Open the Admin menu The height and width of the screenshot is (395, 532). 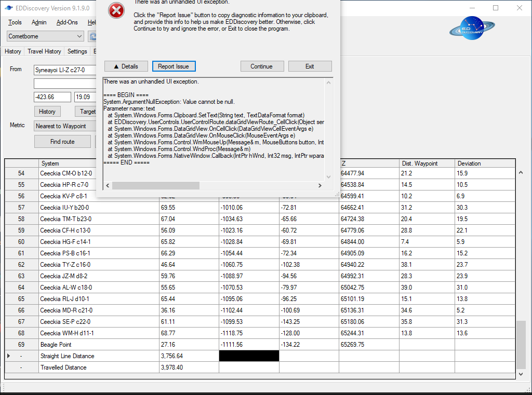point(39,22)
